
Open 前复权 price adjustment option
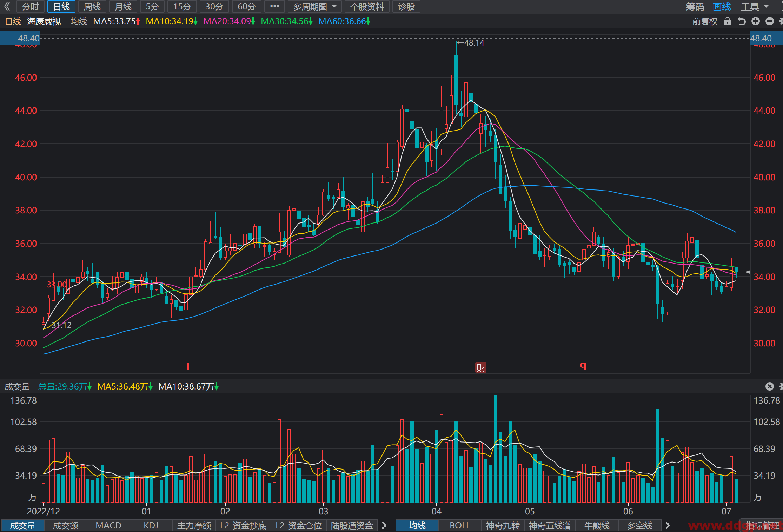click(705, 21)
